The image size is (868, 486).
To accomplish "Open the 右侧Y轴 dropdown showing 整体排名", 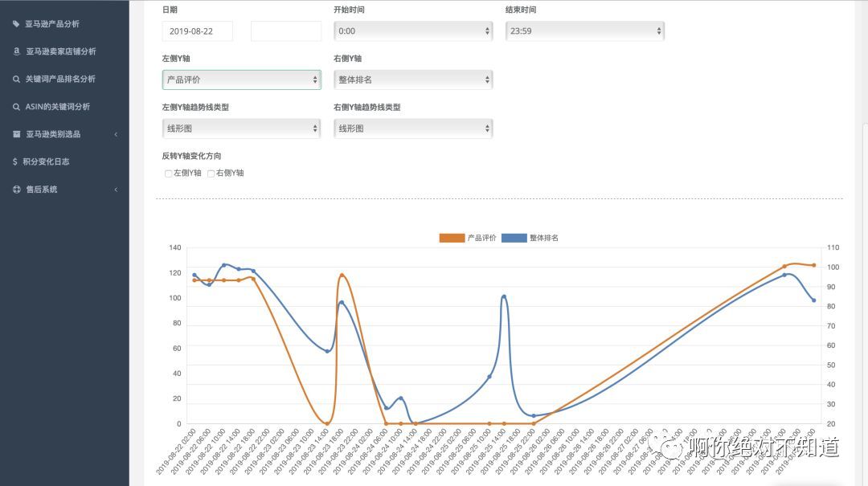I will tap(413, 80).
